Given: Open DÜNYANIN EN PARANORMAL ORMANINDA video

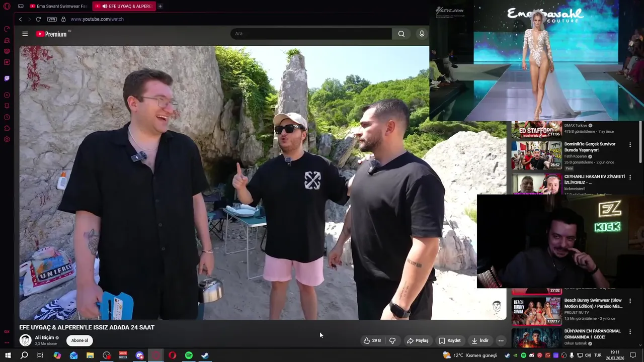Looking at the screenshot, I should (x=592, y=334).
